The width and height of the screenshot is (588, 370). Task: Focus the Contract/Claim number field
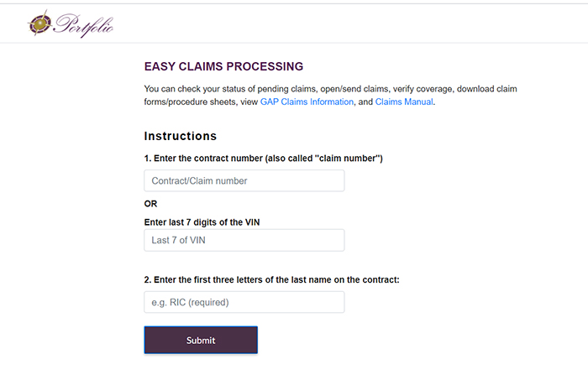tap(244, 181)
